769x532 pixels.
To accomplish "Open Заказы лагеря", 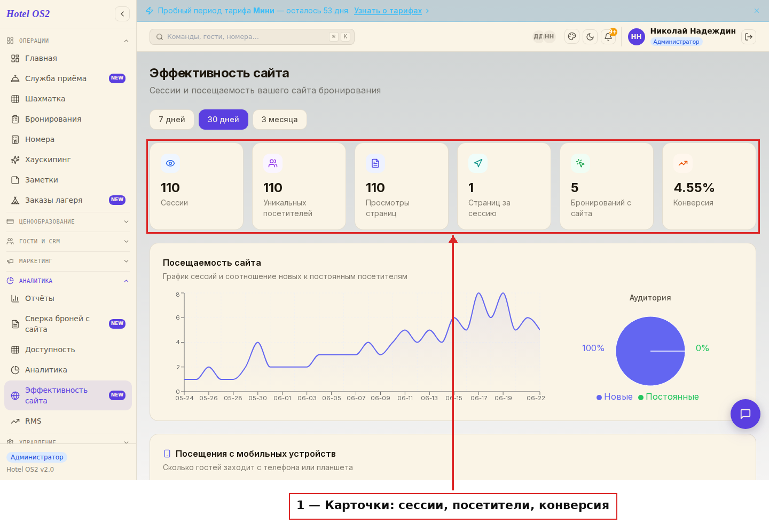I will pos(68,200).
